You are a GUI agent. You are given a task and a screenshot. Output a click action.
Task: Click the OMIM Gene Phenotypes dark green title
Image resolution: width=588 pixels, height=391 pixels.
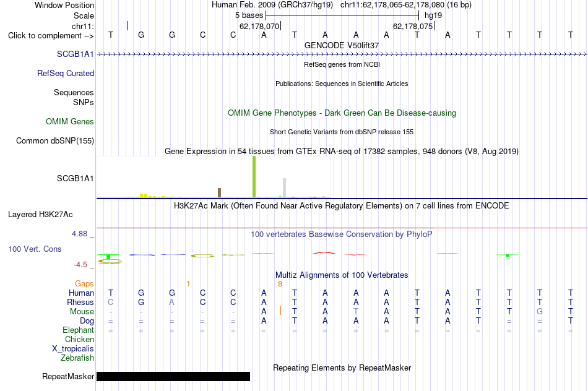[x=342, y=113]
